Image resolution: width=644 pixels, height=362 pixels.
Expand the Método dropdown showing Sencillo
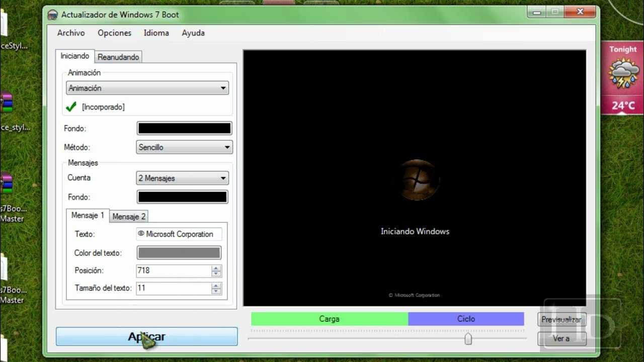pos(185,147)
